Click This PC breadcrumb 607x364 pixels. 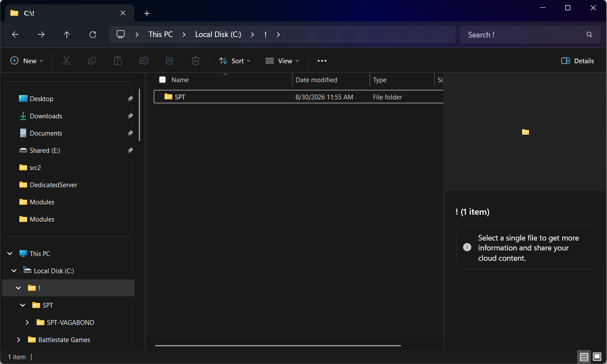(x=161, y=34)
